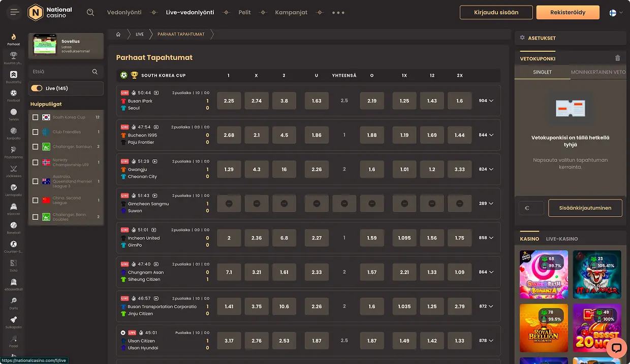This screenshot has height=364, width=630.
Task: Expand 858 markets for Incheon United match
Action: 486,238
